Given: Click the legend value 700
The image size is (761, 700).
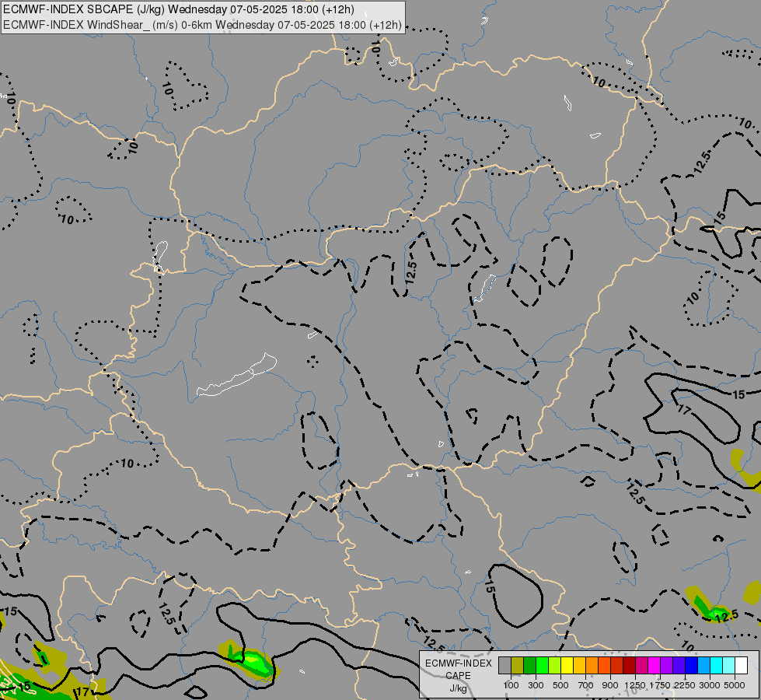Looking at the screenshot, I should click(x=586, y=685).
